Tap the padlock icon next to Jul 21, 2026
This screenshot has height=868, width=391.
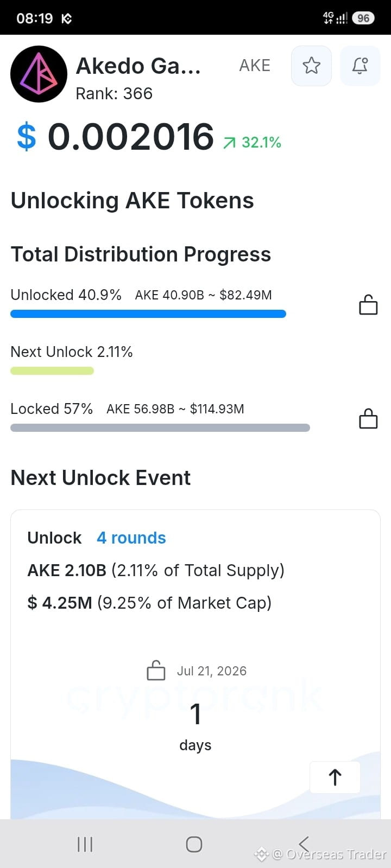(x=156, y=671)
